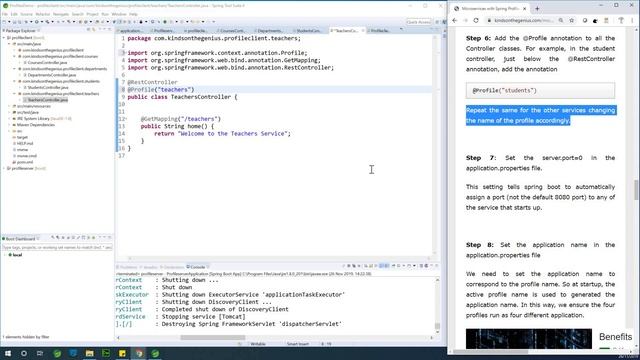Click the Save toolbar icon
Viewport: 640px width, 360px height.
pos(14,22)
